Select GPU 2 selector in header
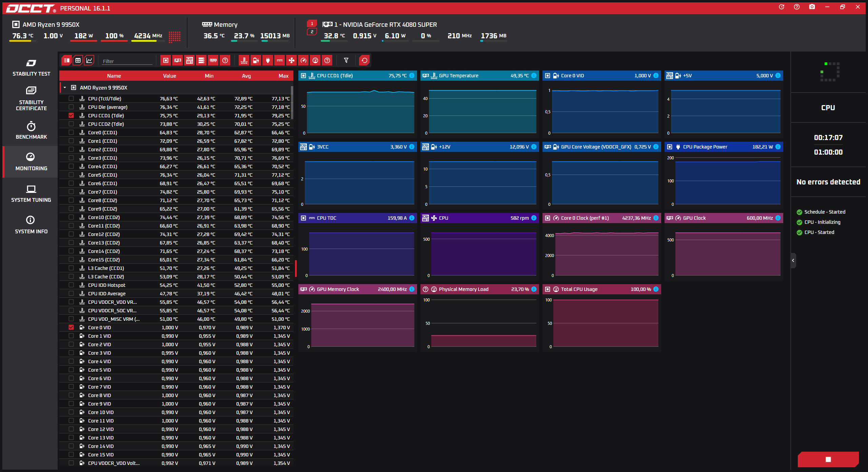This screenshot has width=868, height=472. [x=312, y=32]
